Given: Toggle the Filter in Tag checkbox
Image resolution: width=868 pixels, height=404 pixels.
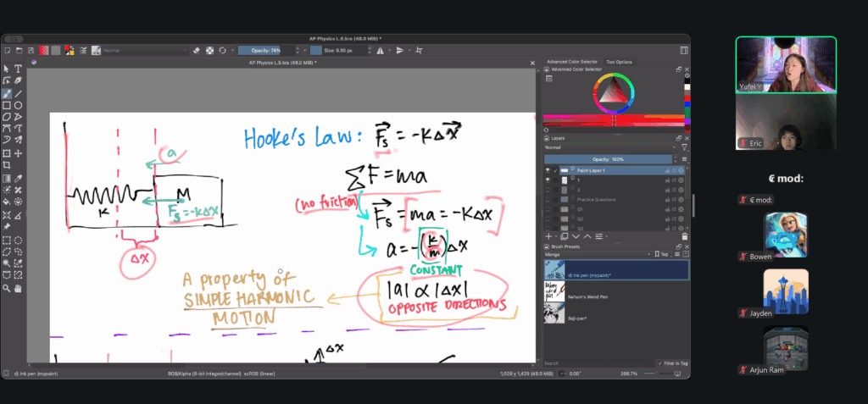Looking at the screenshot, I should (660, 363).
